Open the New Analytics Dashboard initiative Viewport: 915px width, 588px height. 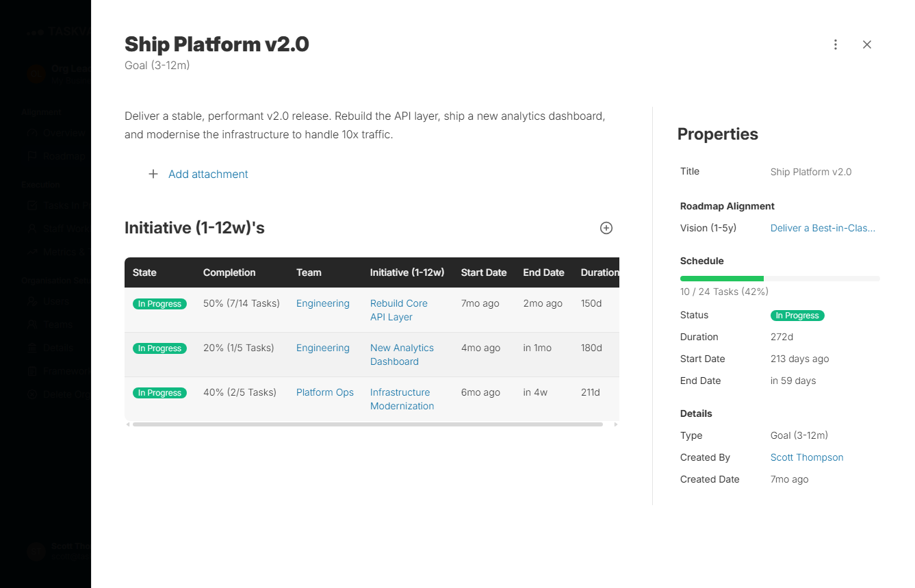point(402,355)
